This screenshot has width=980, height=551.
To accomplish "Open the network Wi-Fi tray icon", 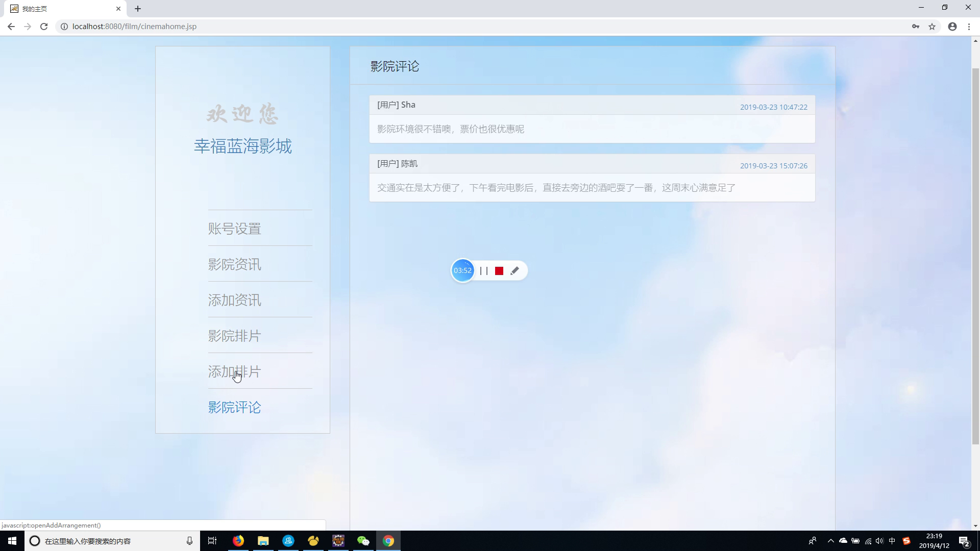I will pyautogui.click(x=868, y=541).
